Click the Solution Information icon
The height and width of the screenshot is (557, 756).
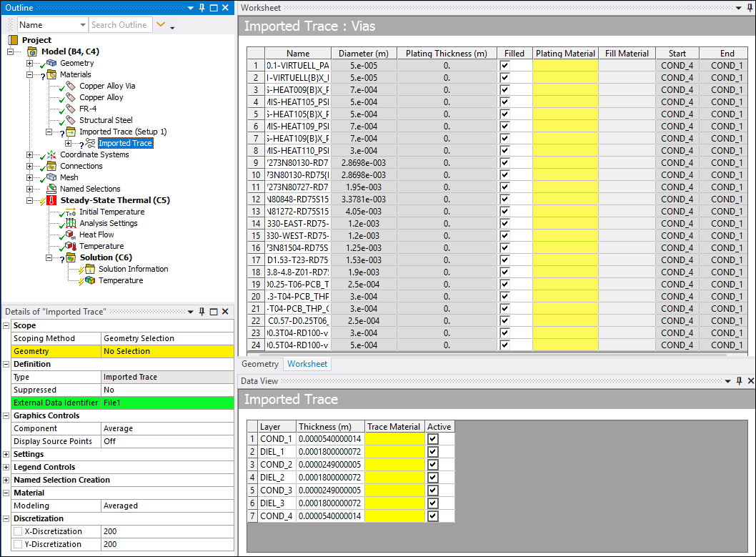pyautogui.click(x=89, y=269)
